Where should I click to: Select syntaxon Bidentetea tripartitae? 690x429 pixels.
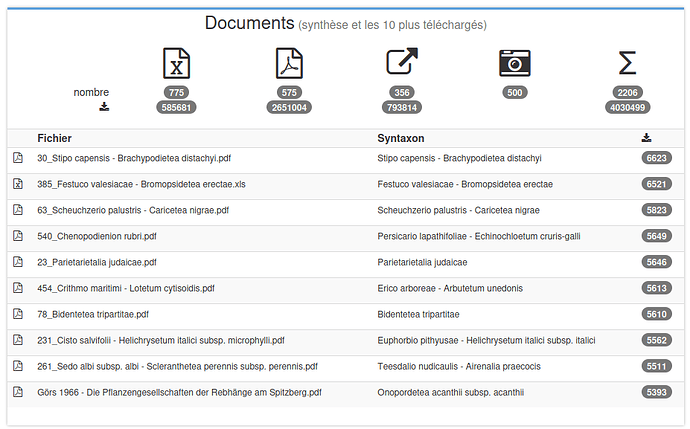pyautogui.click(x=418, y=314)
